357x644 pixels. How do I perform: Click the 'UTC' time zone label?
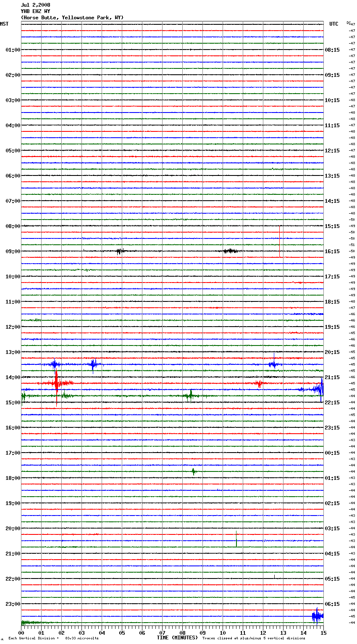(x=334, y=24)
